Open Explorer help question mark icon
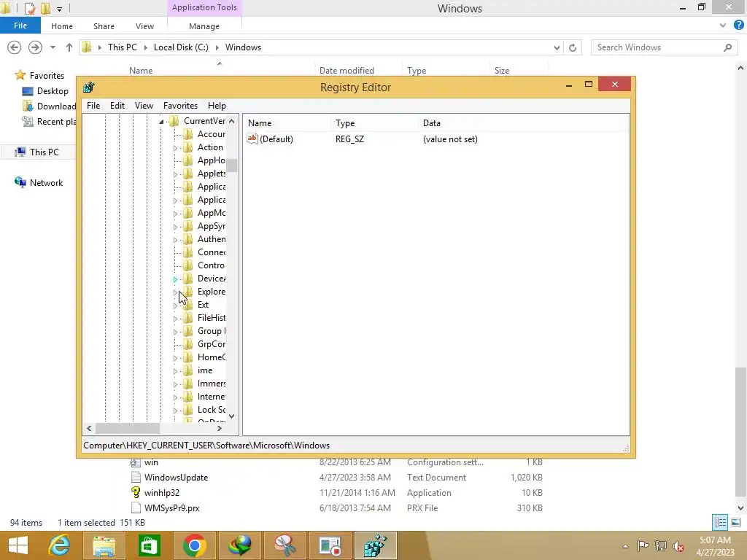747x560 pixels. [x=739, y=26]
